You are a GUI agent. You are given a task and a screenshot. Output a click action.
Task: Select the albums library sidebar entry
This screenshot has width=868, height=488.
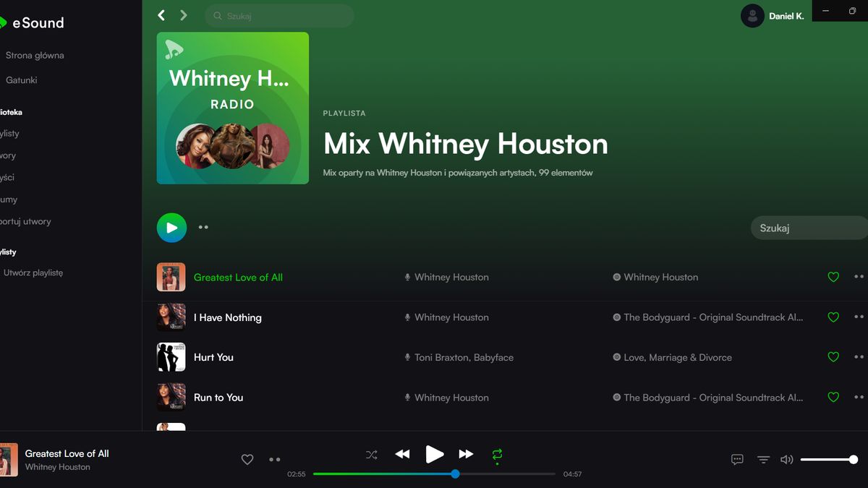pyautogui.click(x=9, y=200)
